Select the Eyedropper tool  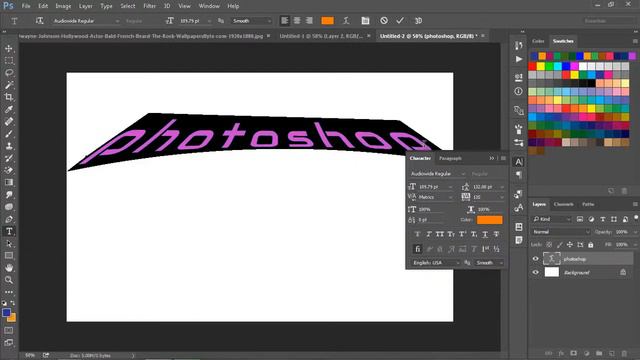point(9,109)
